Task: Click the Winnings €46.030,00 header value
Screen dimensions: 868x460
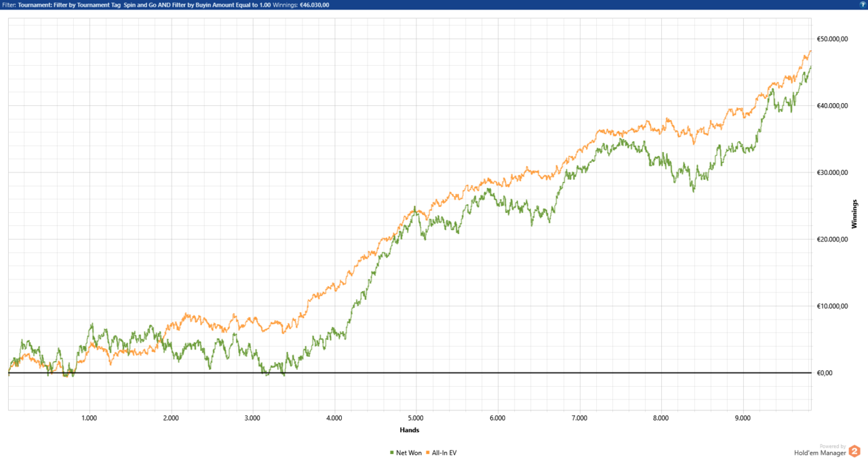Action: (x=301, y=4)
